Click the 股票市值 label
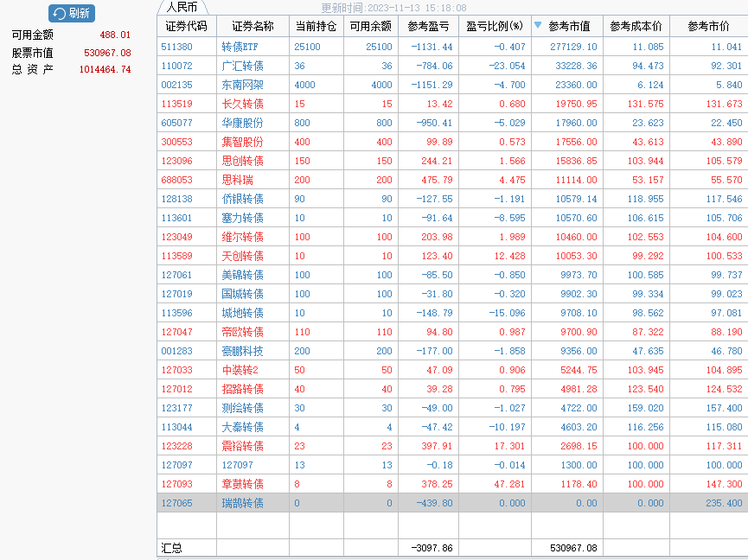The image size is (748, 560). pyautogui.click(x=33, y=53)
